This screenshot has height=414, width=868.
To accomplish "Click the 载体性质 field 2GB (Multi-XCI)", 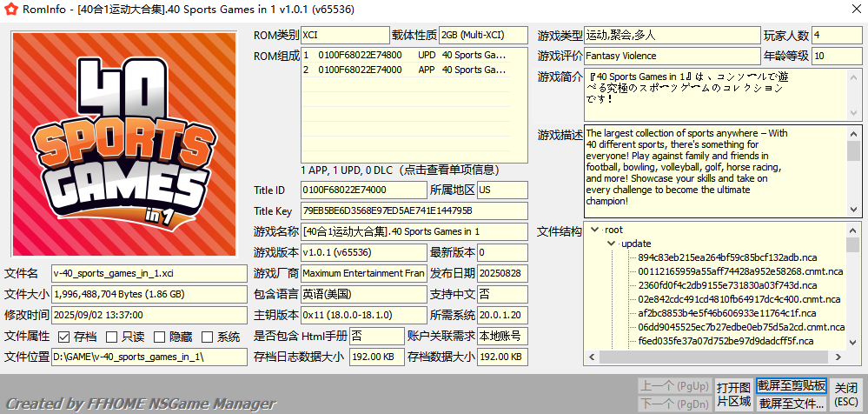I will tap(483, 36).
